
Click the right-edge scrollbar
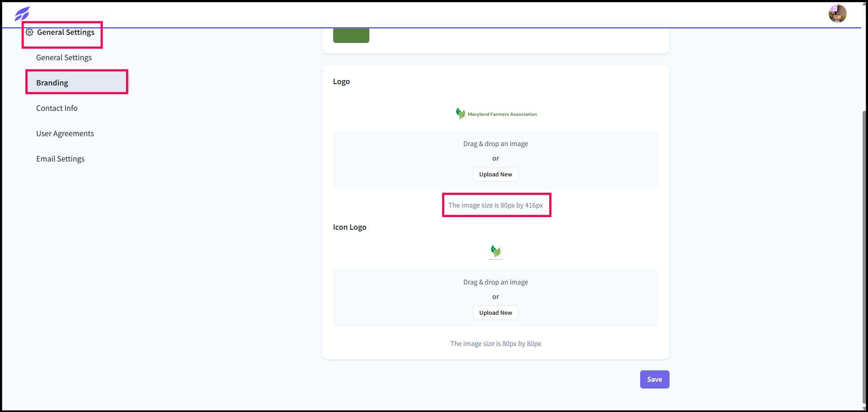(x=865, y=226)
